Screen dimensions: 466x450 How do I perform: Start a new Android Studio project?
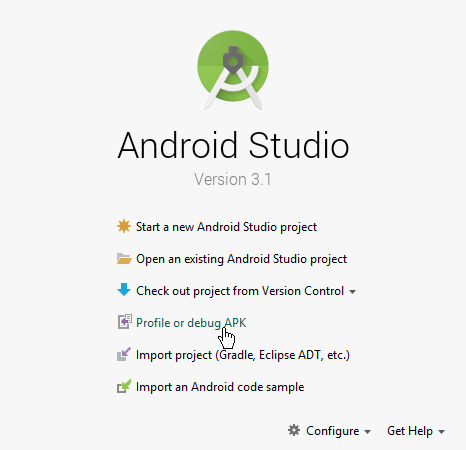click(226, 227)
